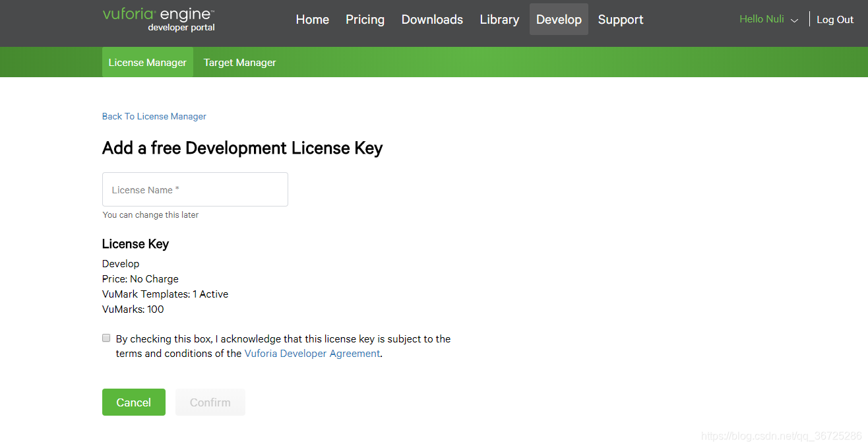Click the Log Out link
Viewport: 868px width, 448px height.
[835, 20]
